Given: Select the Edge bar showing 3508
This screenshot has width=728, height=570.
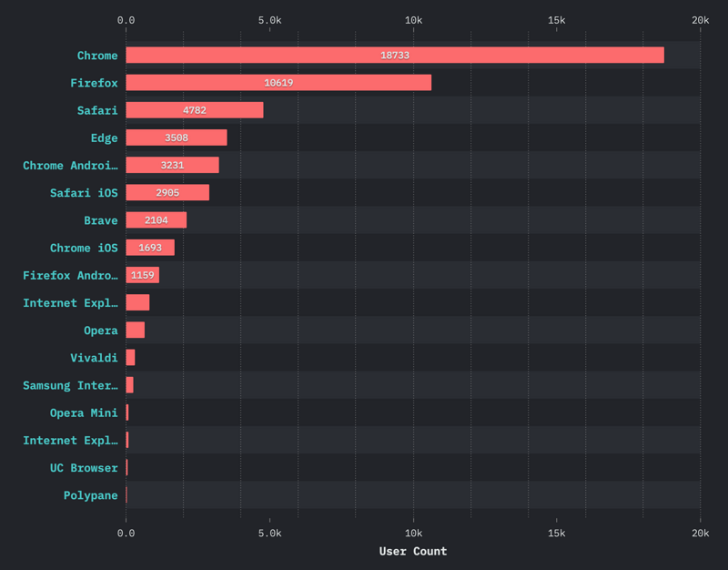Looking at the screenshot, I should point(176,137).
